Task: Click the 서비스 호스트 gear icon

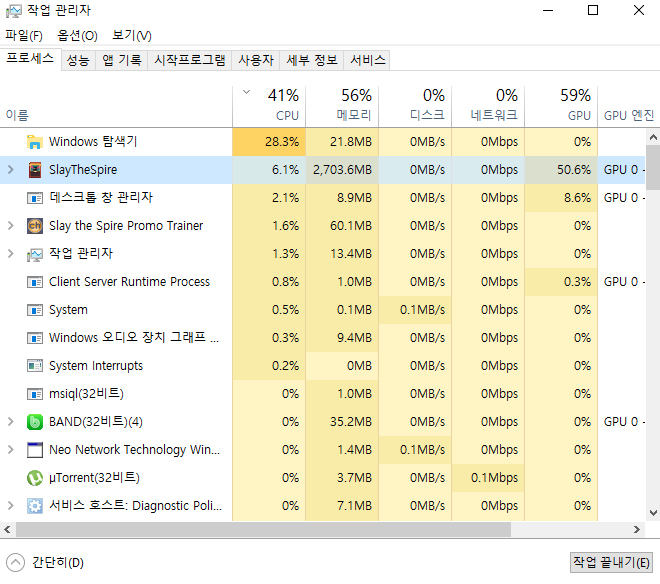Action: click(35, 506)
